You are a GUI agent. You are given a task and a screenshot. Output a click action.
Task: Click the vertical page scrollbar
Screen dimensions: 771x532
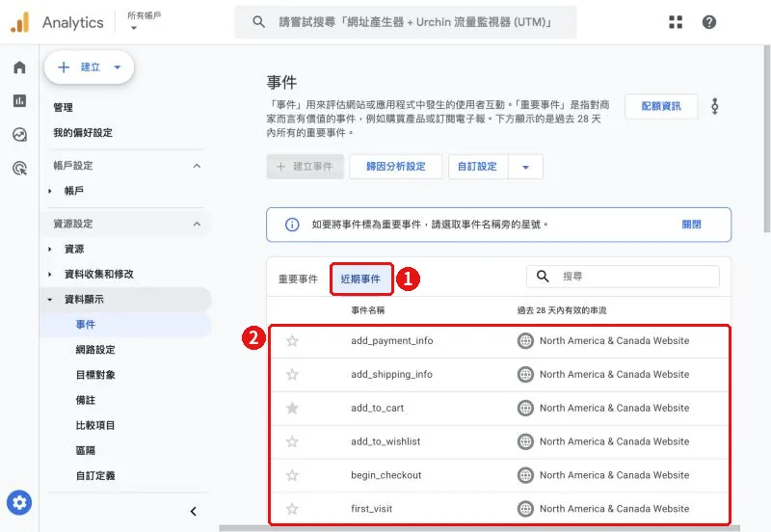coord(767,139)
